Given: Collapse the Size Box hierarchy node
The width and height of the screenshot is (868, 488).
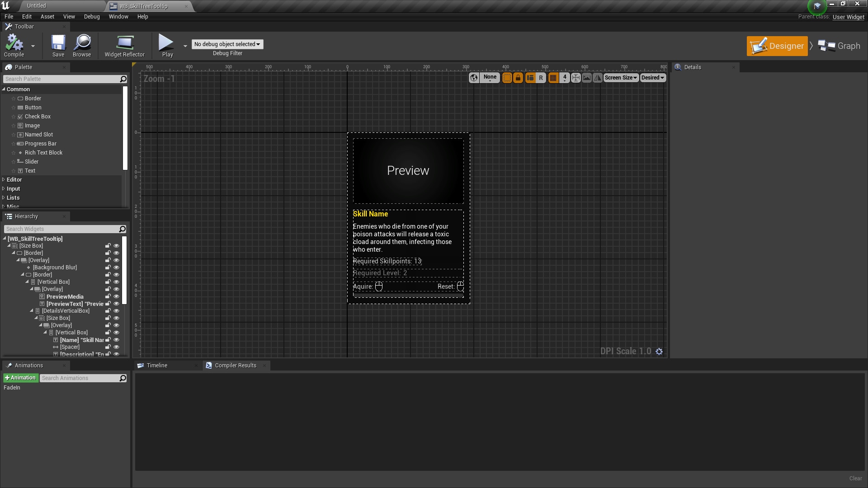Looking at the screenshot, I should (8, 245).
